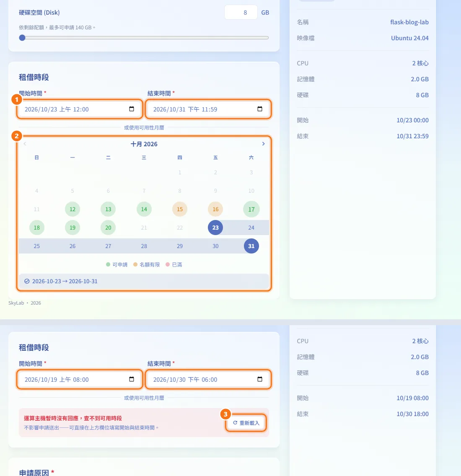
Task: Open calendar picker for 2026/10/23 start time
Action: [132, 109]
